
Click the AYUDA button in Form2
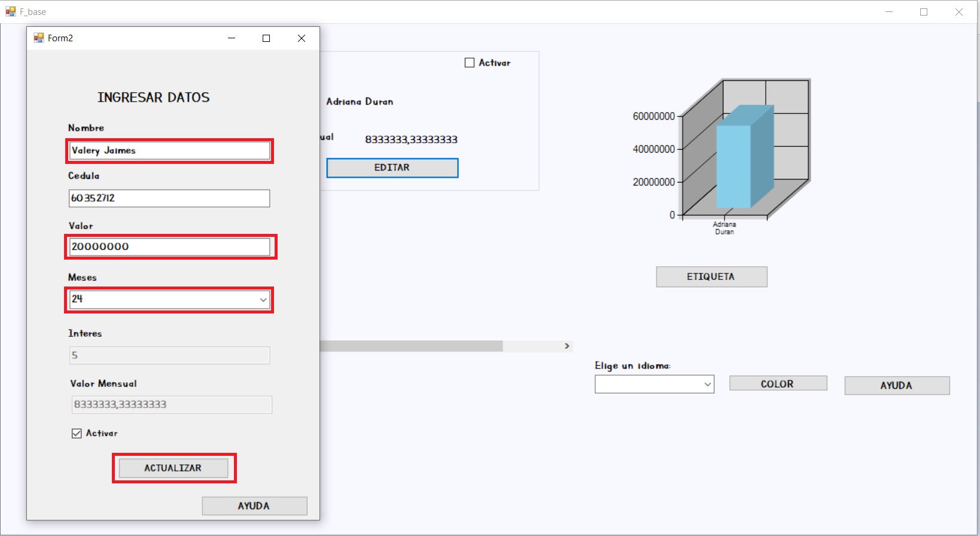(x=254, y=506)
